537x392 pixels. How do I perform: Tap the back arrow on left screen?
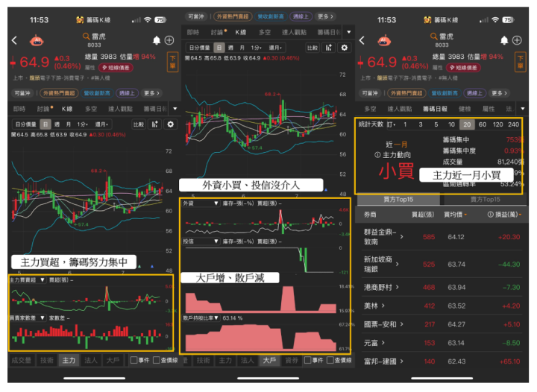coord(14,40)
